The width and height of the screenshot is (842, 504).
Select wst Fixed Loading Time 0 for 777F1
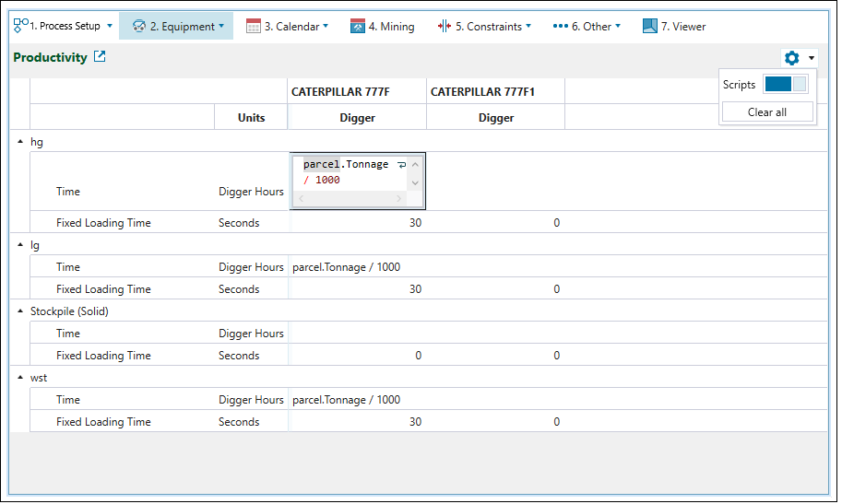point(495,421)
